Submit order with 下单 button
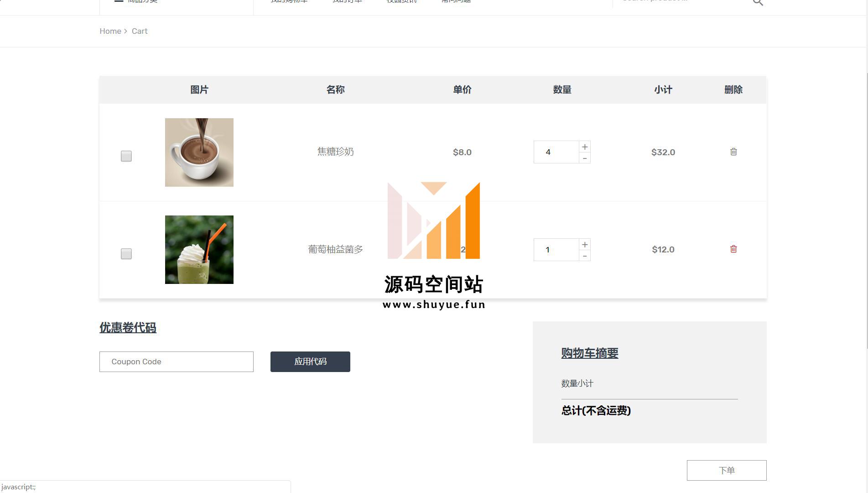This screenshot has width=868, height=493. tap(726, 470)
